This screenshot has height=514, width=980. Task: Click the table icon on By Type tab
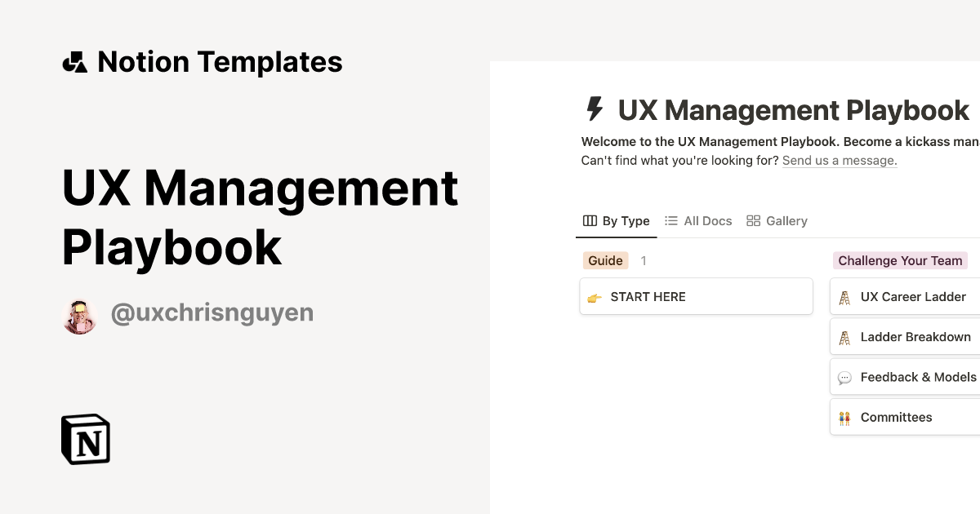tap(588, 220)
